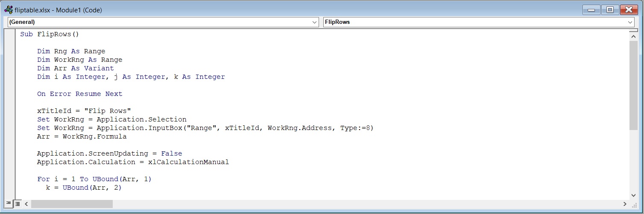This screenshot has width=644, height=214.
Task: Set breakpoint in margin beside 'For i = 1' line
Action: (x=10, y=179)
